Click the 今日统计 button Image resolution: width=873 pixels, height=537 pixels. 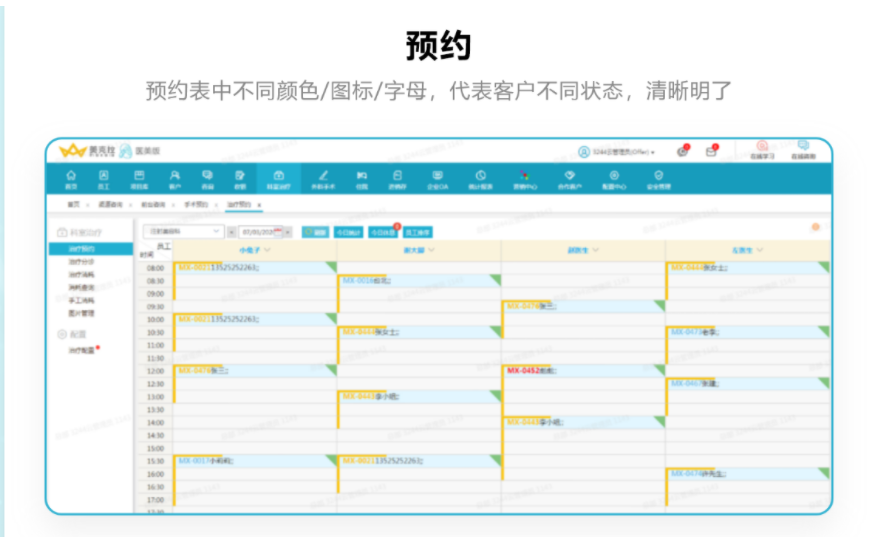349,232
